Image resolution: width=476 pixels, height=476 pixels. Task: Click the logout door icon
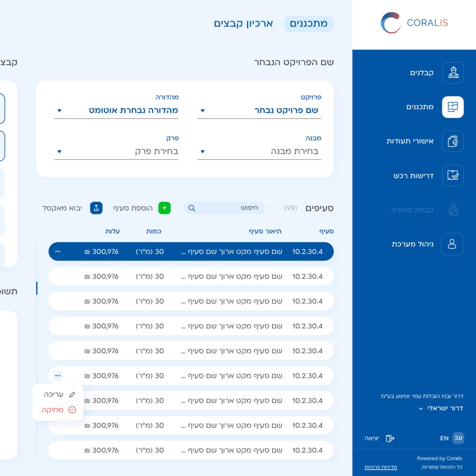click(x=390, y=438)
